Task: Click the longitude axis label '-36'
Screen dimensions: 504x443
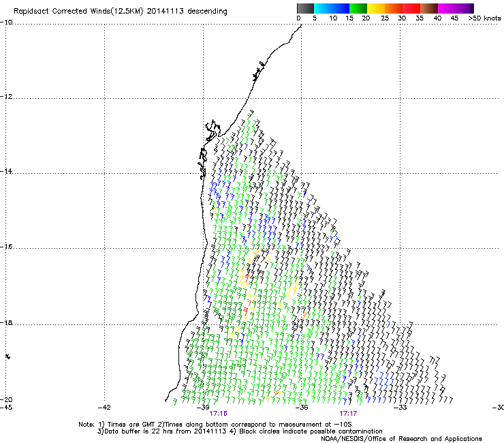Action: coord(302,408)
